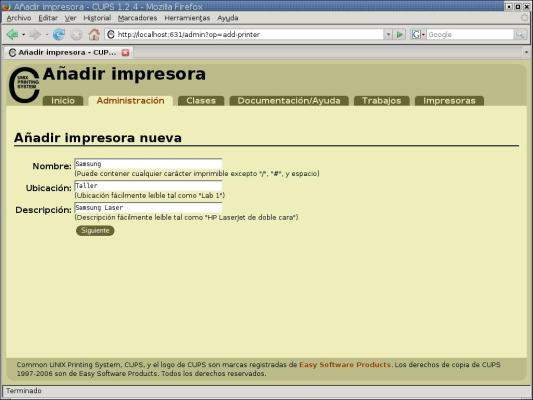This screenshot has width=533, height=400.
Task: Minimize the Firefox window
Action: coord(509,6)
